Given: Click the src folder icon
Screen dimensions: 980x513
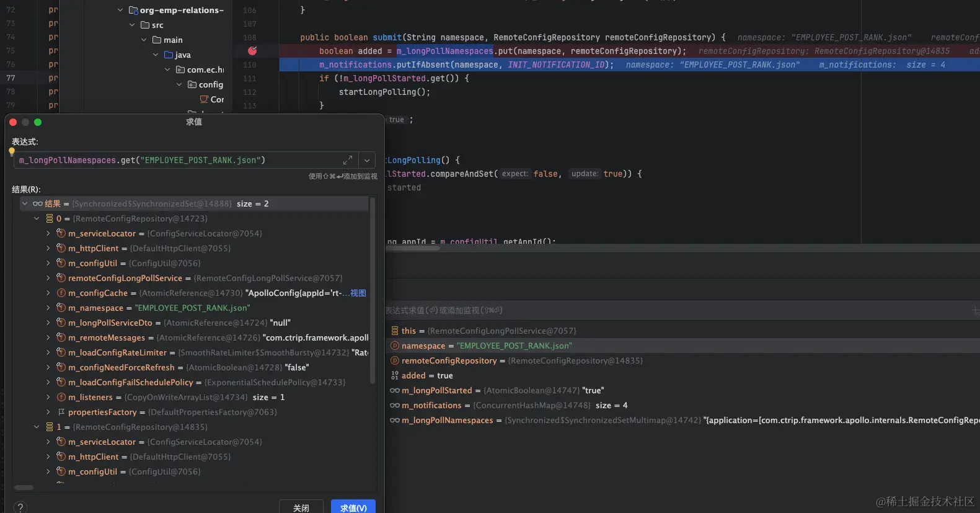Looking at the screenshot, I should [x=145, y=25].
